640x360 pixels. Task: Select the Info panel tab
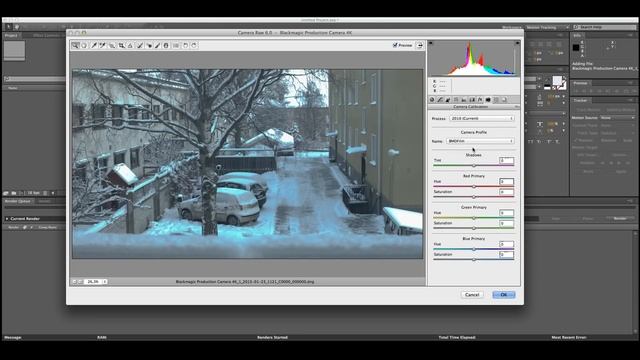click(577, 36)
